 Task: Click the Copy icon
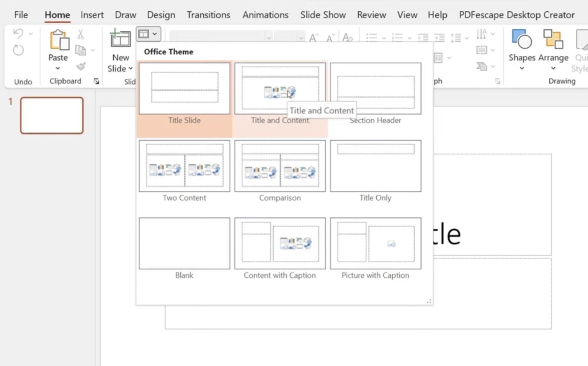80,50
